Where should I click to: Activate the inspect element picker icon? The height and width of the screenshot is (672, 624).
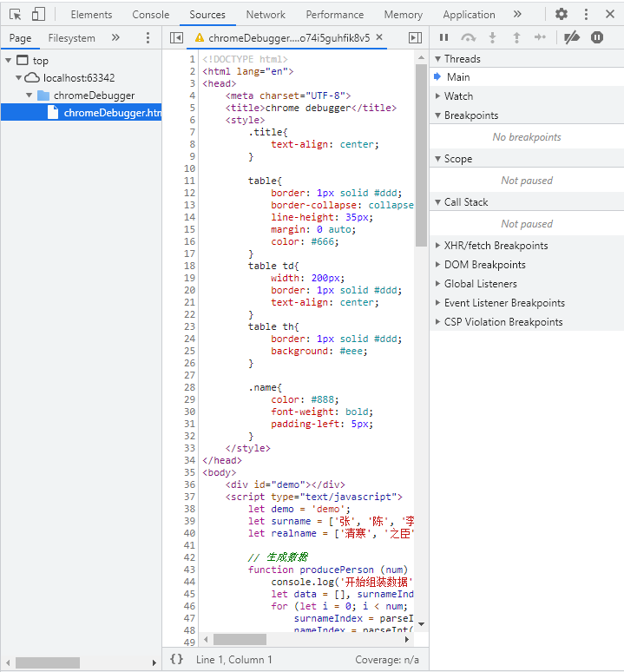point(16,15)
